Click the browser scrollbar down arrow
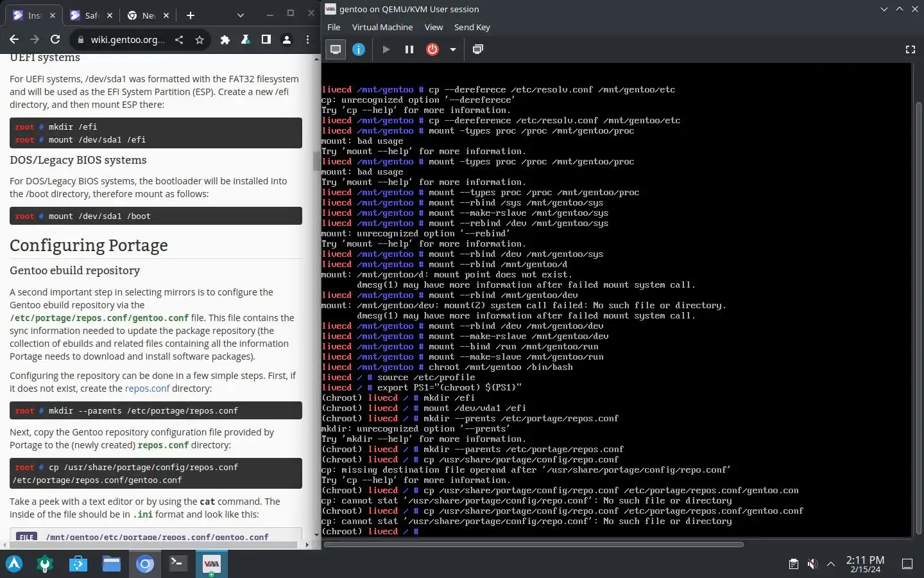924x578 pixels. (x=316, y=535)
